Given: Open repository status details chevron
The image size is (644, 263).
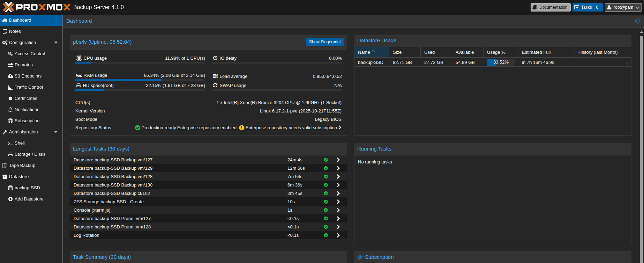Looking at the screenshot, I should click(x=340, y=128).
